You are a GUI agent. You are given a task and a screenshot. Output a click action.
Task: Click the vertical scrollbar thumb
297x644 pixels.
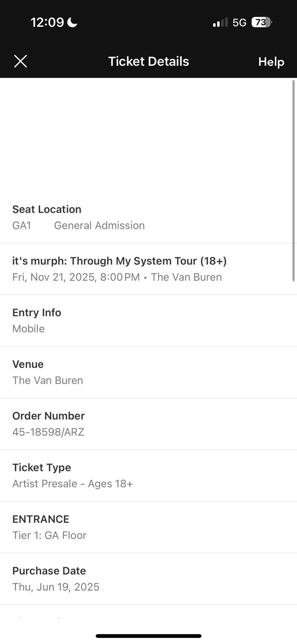click(x=294, y=180)
